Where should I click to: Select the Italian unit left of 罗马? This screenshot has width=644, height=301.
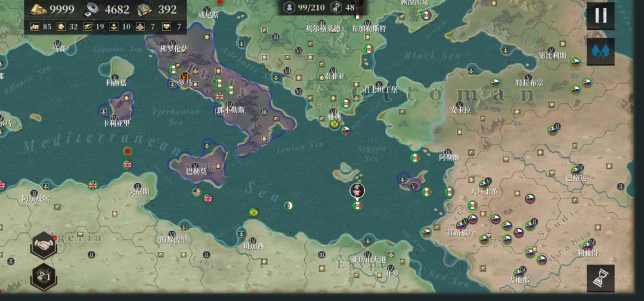(174, 70)
